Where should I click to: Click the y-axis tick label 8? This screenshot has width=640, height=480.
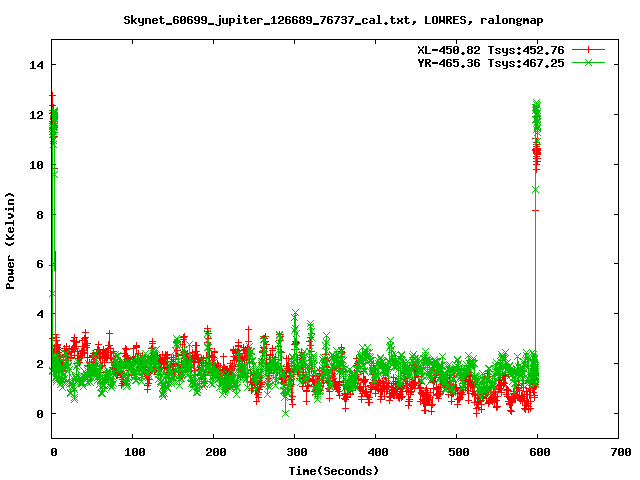40,215
